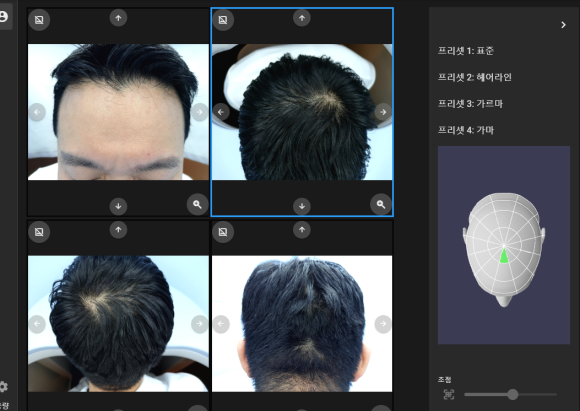Open the gear settings icon in the left sidebar
This screenshot has height=411, width=580.
pos(3,387)
